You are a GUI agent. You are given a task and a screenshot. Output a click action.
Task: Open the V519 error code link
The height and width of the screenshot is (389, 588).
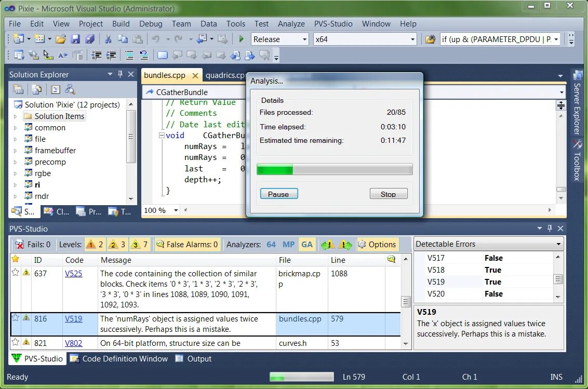tap(74, 318)
